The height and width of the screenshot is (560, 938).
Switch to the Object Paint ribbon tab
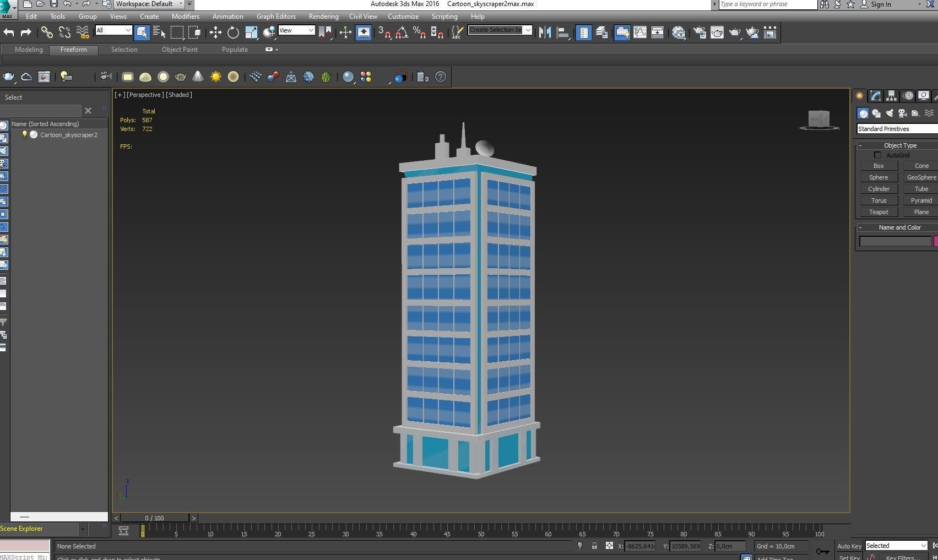180,50
